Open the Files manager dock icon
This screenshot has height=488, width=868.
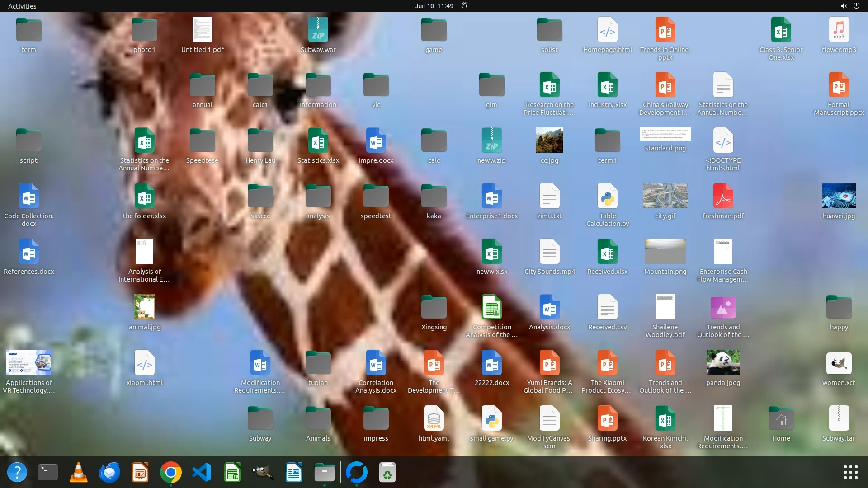click(324, 473)
